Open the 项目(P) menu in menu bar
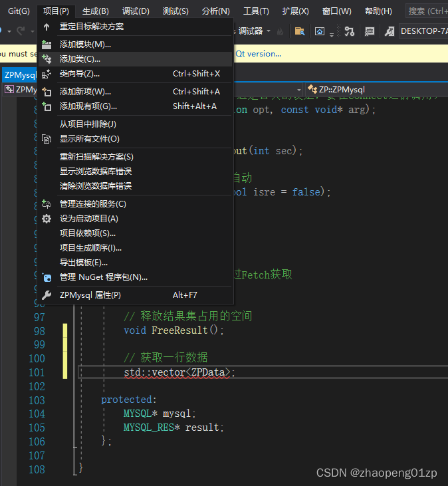 (56, 11)
